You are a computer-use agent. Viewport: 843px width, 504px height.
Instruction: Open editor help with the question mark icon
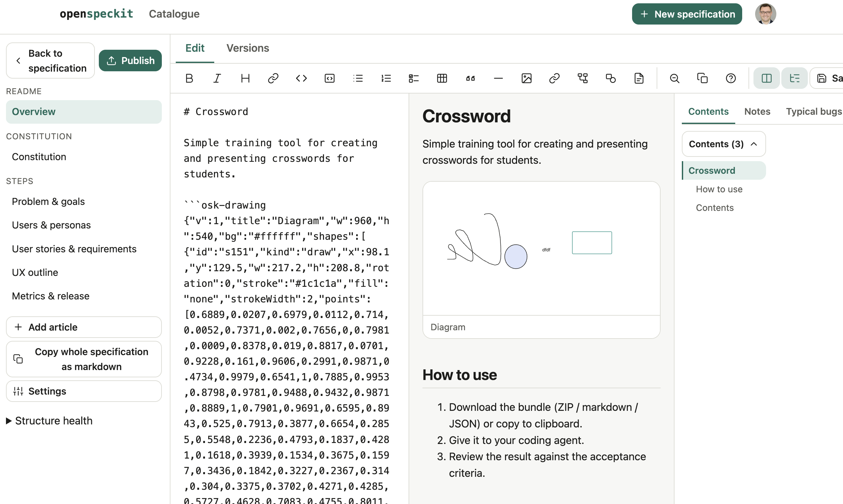coord(731,79)
